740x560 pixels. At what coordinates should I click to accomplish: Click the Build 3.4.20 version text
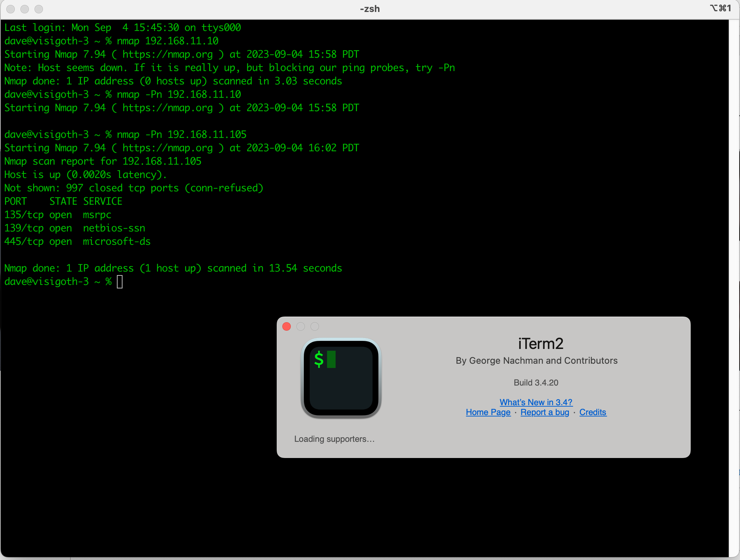coord(536,383)
